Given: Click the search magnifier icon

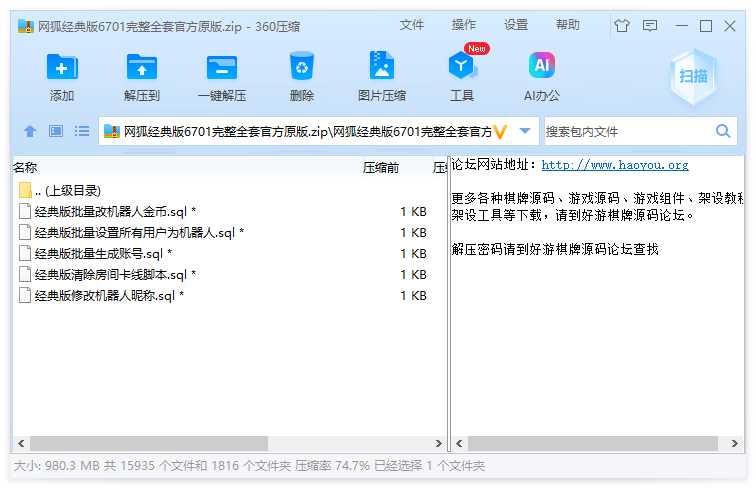Looking at the screenshot, I should click(x=723, y=131).
